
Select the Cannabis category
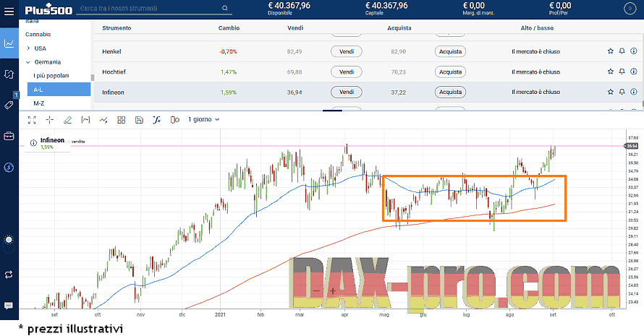(38, 35)
